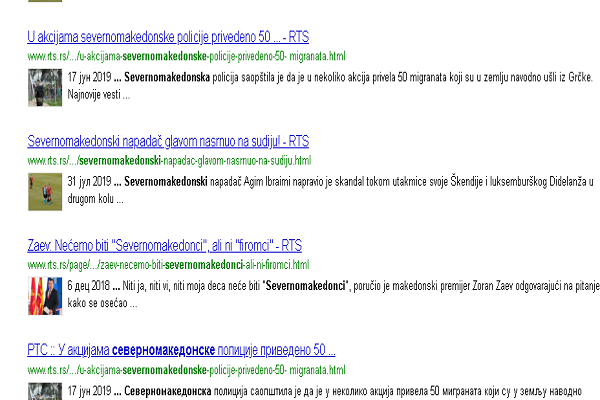Click date '31 јул 2019' in snippet
The height and width of the screenshot is (400, 600).
(90, 181)
